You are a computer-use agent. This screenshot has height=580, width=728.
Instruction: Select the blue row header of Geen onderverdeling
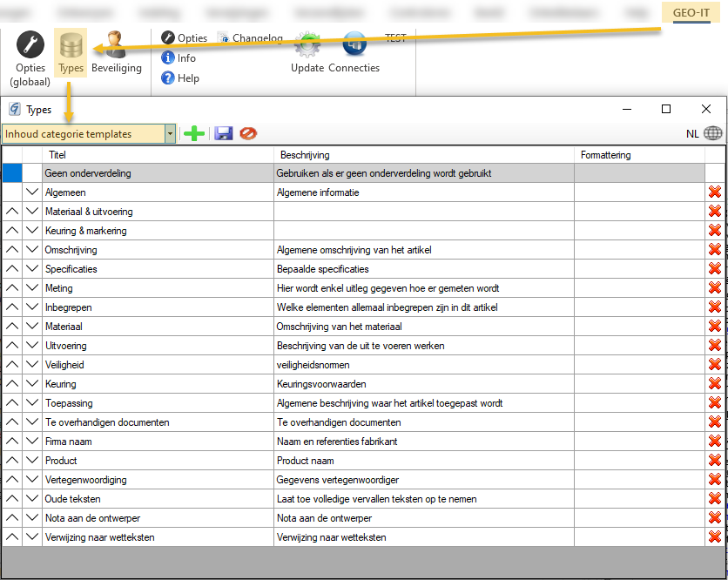(12, 173)
